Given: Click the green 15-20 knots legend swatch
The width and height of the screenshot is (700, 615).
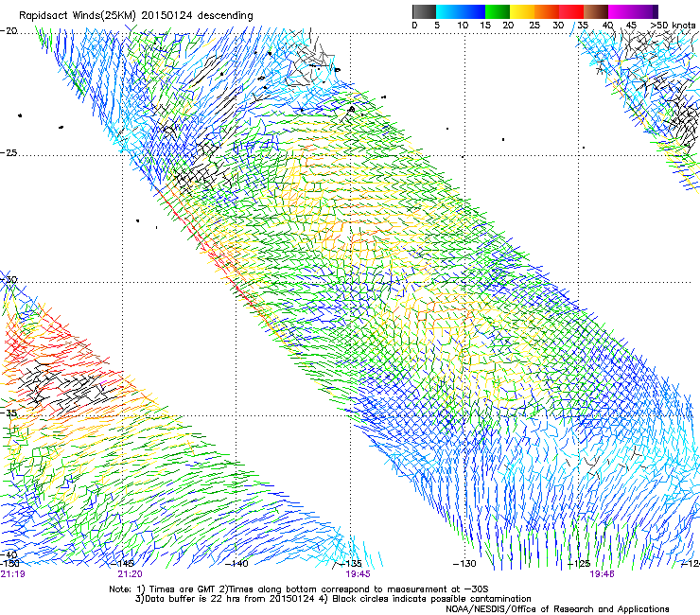Looking at the screenshot, I should click(498, 12).
